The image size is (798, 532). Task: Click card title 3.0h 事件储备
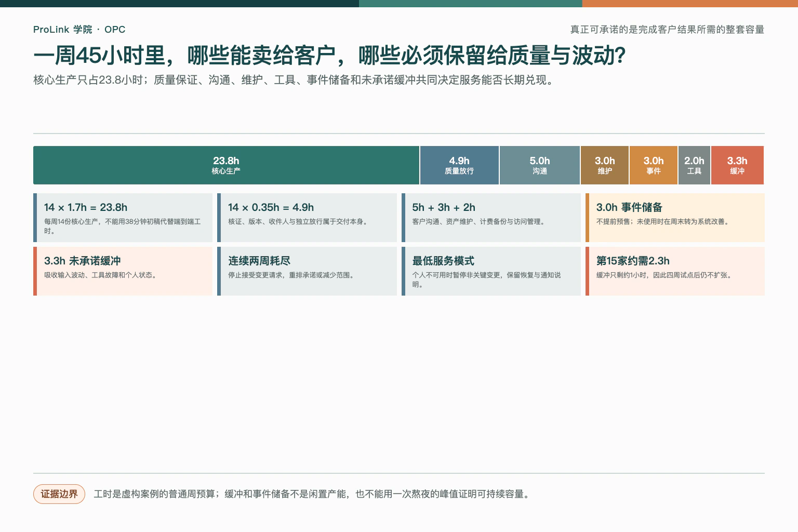629,207
